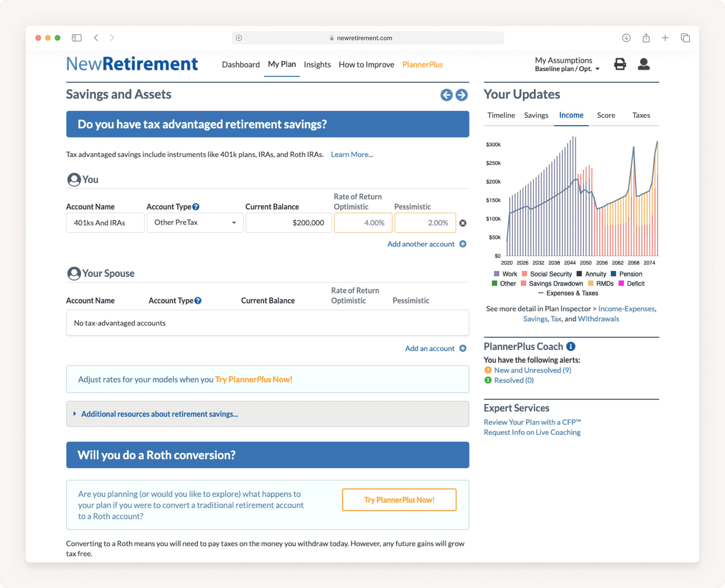Click spouse Account Type help icon
725x588 pixels.
(198, 300)
